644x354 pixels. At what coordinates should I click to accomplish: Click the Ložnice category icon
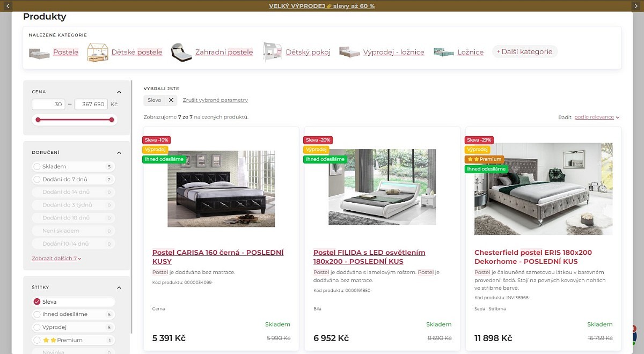(444, 52)
